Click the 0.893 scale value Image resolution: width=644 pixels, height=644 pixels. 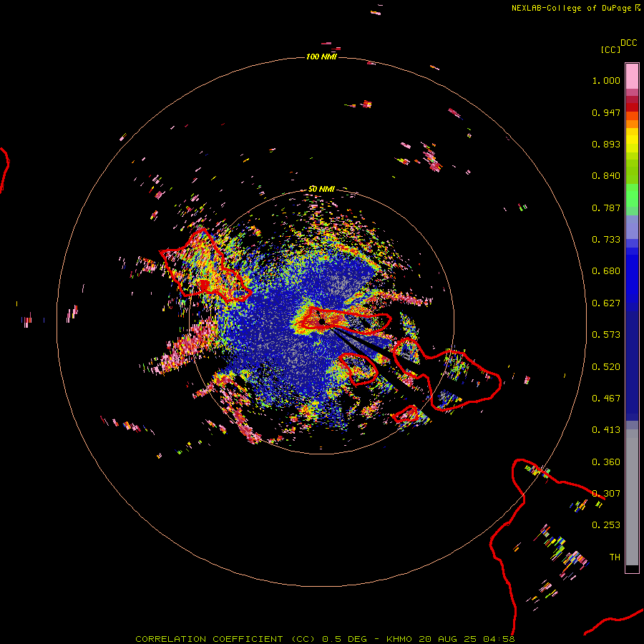click(x=606, y=144)
